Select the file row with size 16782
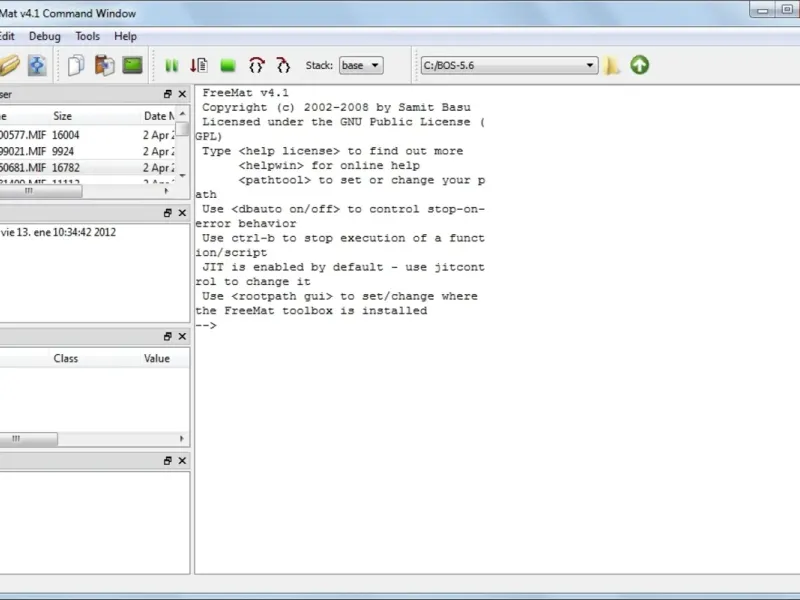 point(87,167)
